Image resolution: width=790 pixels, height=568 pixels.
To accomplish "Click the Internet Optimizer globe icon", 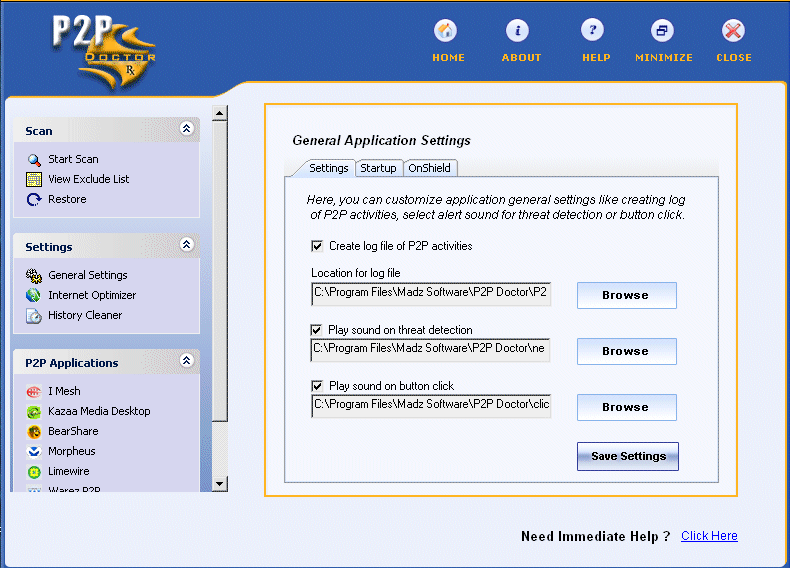I will (x=34, y=295).
